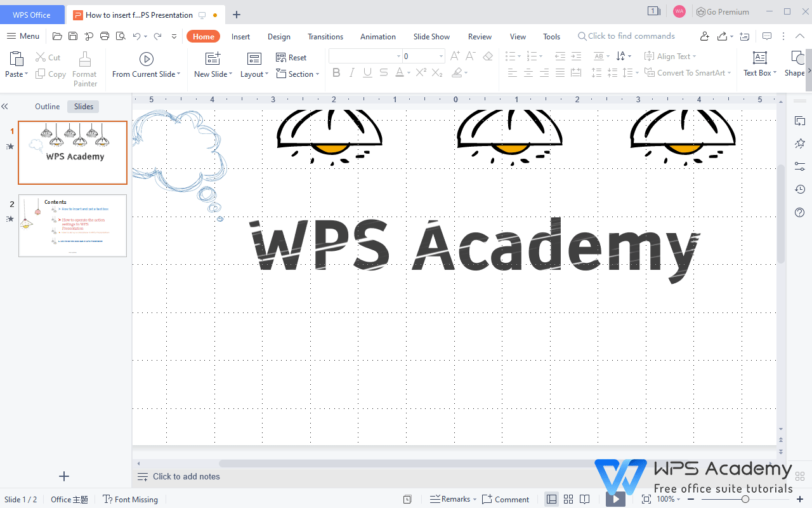Image resolution: width=812 pixels, height=508 pixels.
Task: Collapse the ribbon with the up chevron
Action: 800,36
